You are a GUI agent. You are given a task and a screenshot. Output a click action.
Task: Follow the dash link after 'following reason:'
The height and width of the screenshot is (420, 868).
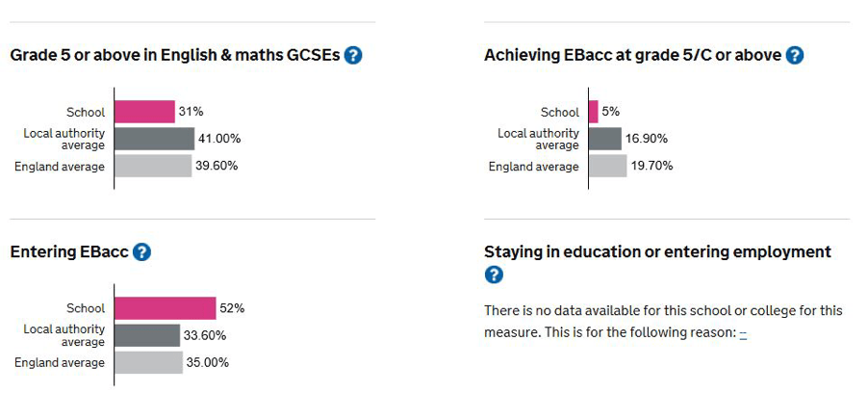[x=744, y=332]
